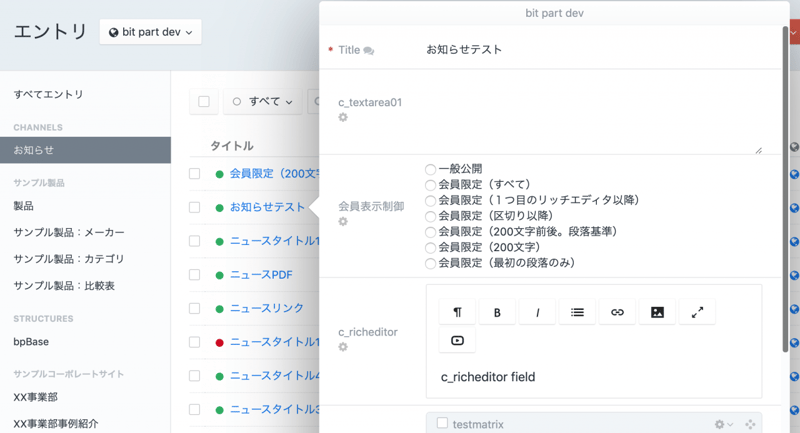
Task: Insert a bulleted list in rich editor
Action: pyautogui.click(x=577, y=312)
